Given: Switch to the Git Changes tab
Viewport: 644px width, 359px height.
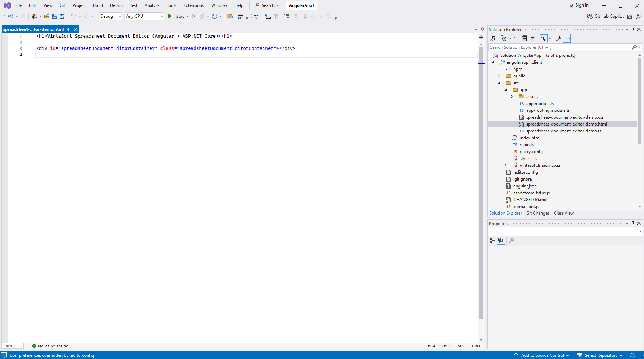Looking at the screenshot, I should [x=538, y=213].
